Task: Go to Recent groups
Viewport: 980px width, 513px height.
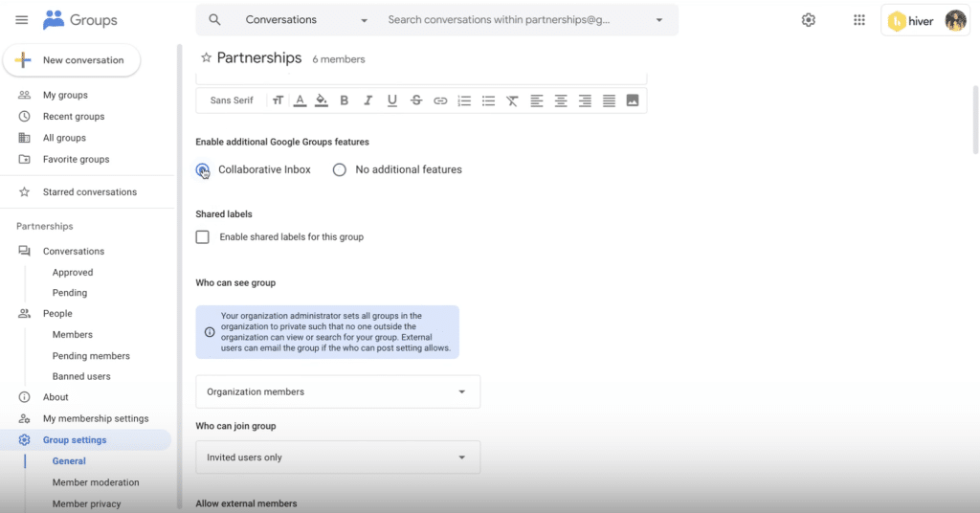Action: coord(73,116)
